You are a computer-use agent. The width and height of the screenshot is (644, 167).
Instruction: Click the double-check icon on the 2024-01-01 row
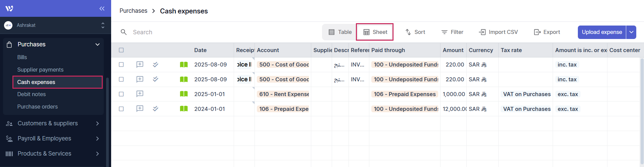click(x=155, y=109)
